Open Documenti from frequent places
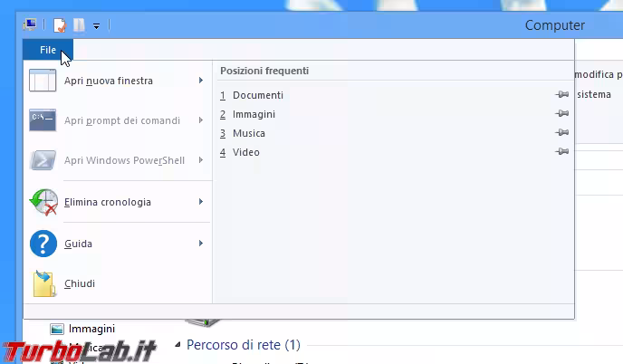This screenshot has width=623, height=364. pyautogui.click(x=257, y=95)
